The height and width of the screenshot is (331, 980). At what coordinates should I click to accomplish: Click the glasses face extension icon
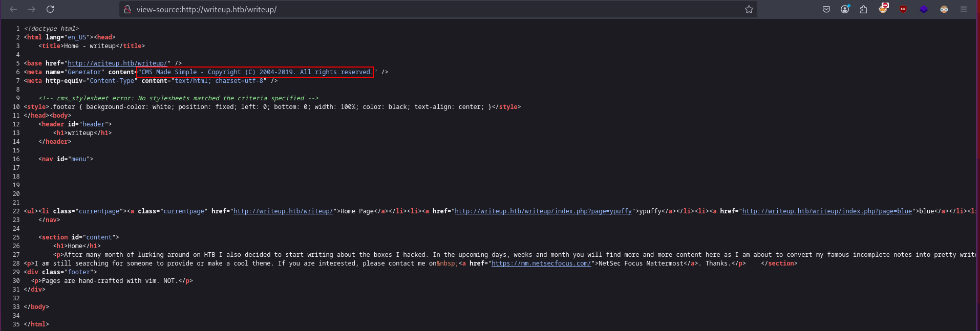[944, 9]
